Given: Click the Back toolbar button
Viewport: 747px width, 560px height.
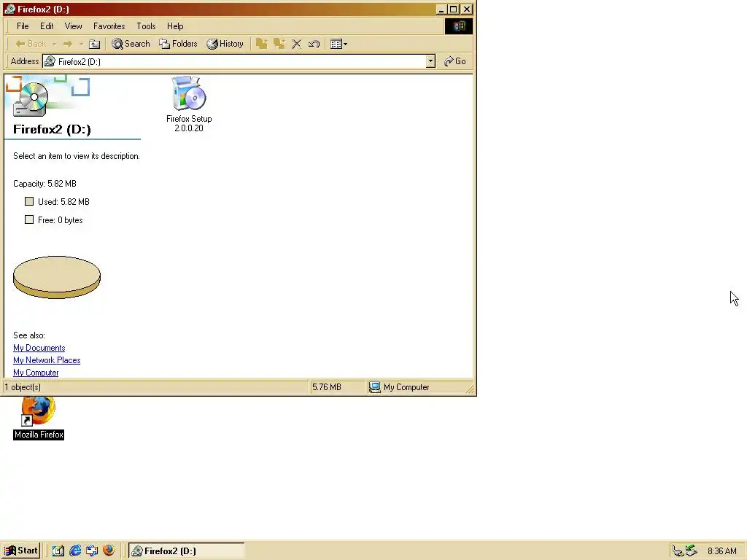Looking at the screenshot, I should coord(31,44).
